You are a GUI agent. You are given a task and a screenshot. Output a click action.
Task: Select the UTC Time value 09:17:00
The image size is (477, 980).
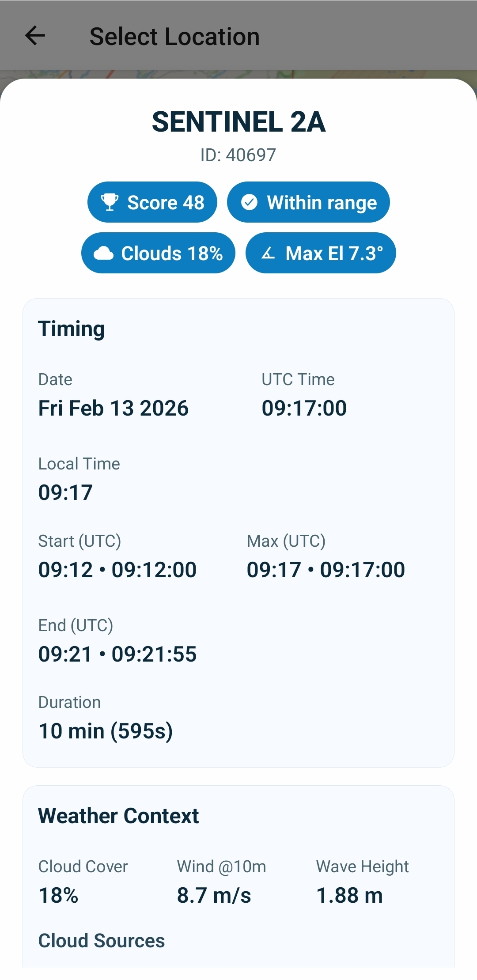(x=304, y=408)
